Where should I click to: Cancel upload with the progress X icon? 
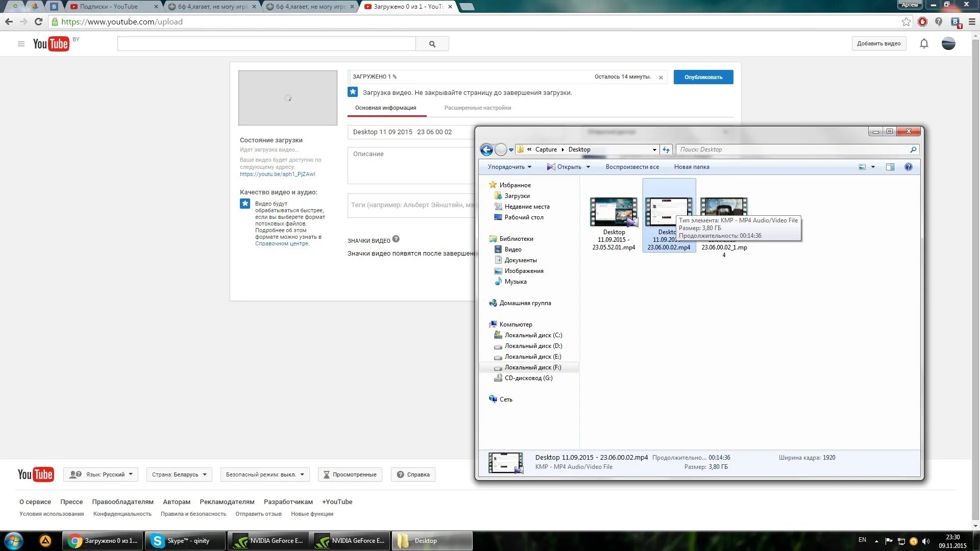(x=661, y=78)
